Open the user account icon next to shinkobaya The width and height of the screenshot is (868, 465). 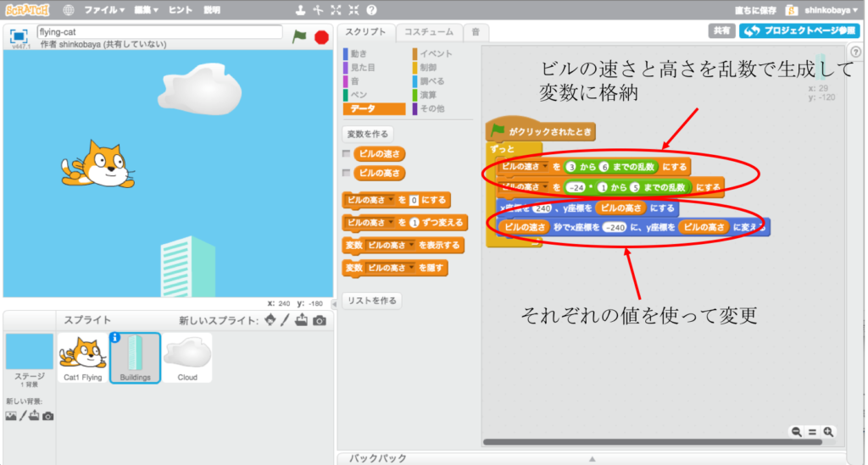792,10
